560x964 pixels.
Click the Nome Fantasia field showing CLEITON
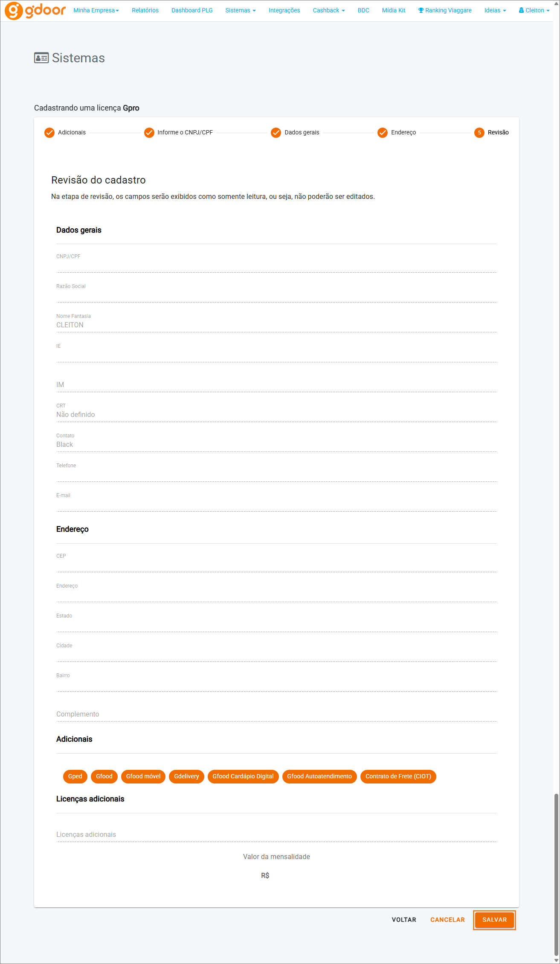(276, 322)
